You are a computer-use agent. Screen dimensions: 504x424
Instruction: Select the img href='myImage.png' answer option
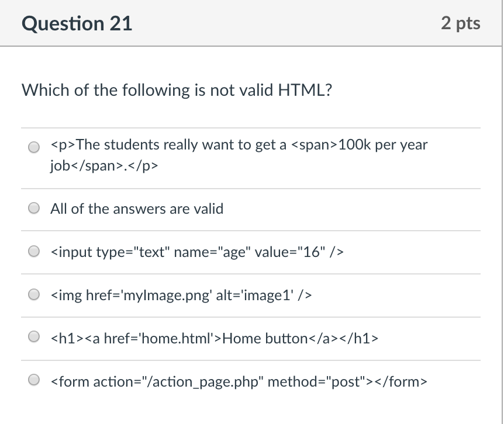click(33, 294)
